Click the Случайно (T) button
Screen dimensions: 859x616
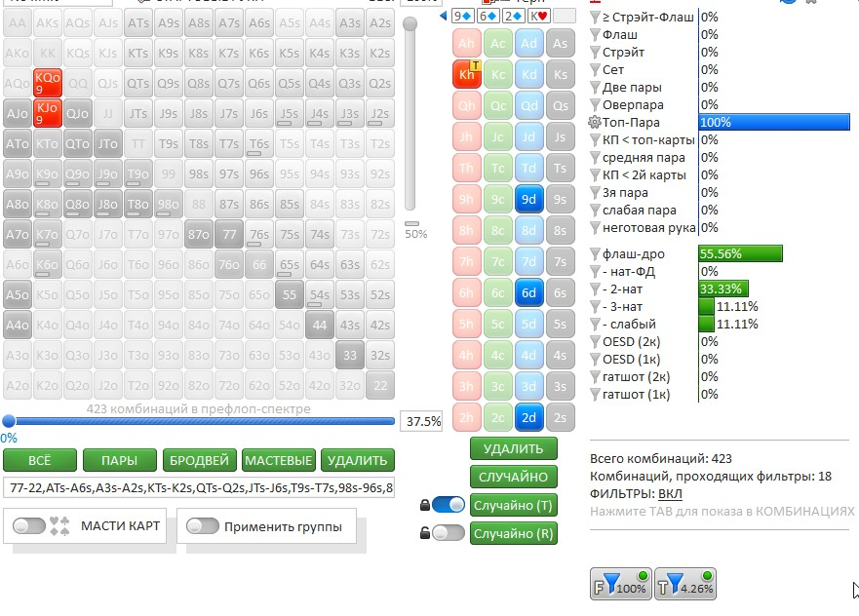click(x=513, y=505)
